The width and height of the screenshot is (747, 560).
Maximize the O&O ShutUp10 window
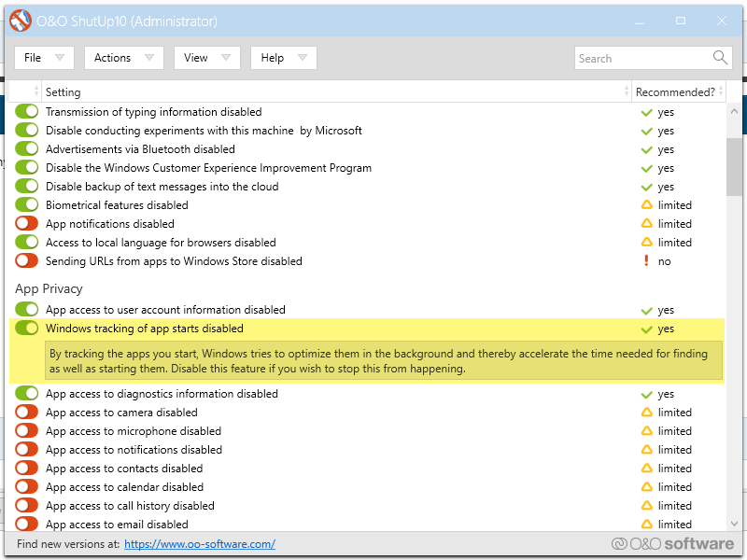tap(681, 21)
